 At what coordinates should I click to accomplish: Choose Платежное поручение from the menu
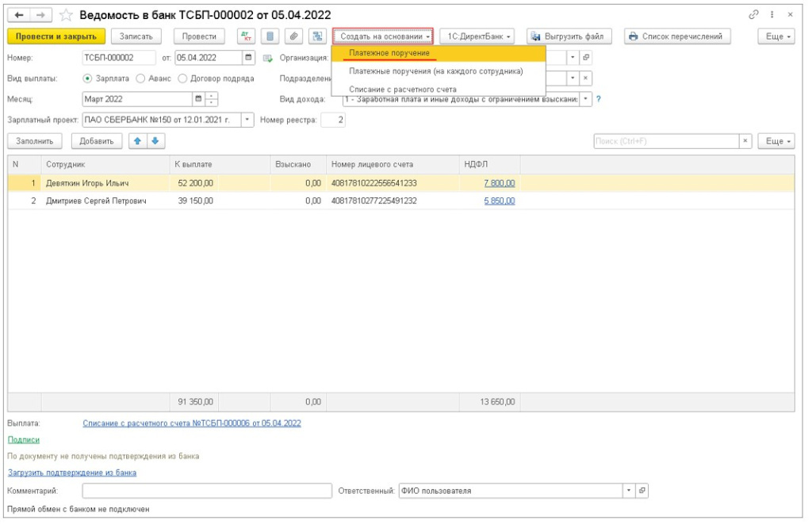(x=389, y=53)
